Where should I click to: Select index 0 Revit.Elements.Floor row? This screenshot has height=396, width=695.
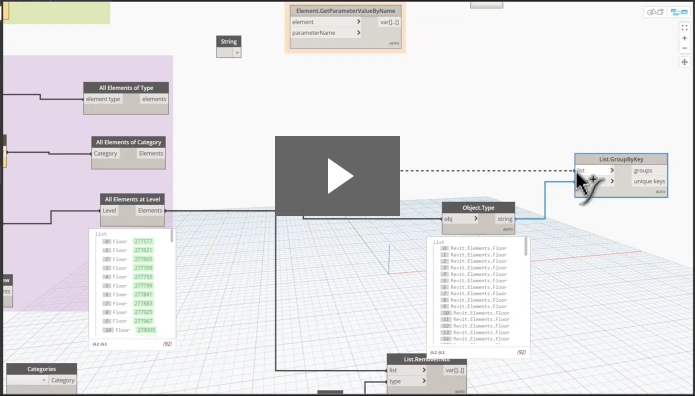474,248
